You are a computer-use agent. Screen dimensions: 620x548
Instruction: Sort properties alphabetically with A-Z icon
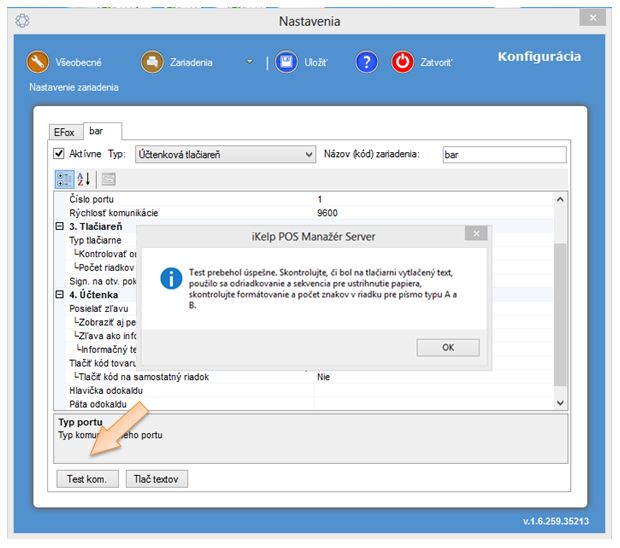84,179
